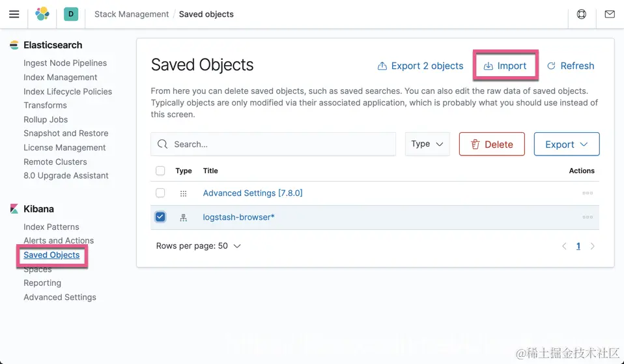Open the logstash-browser* object link

tap(239, 217)
